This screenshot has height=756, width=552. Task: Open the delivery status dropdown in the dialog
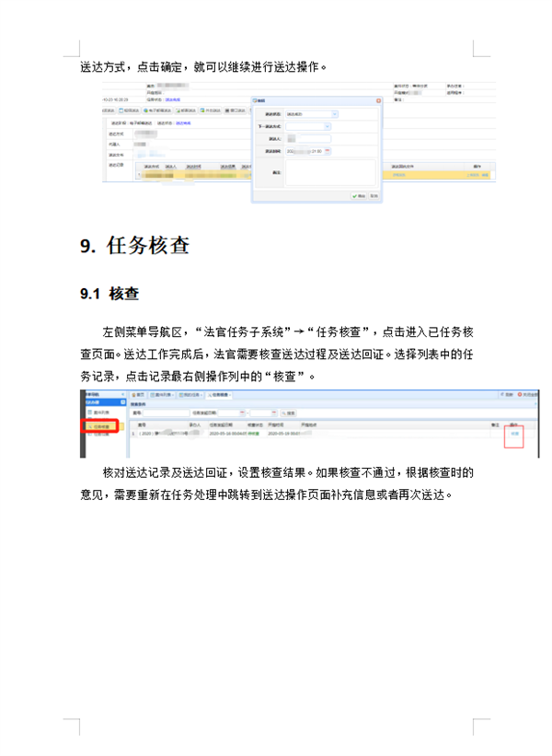pyautogui.click(x=335, y=114)
